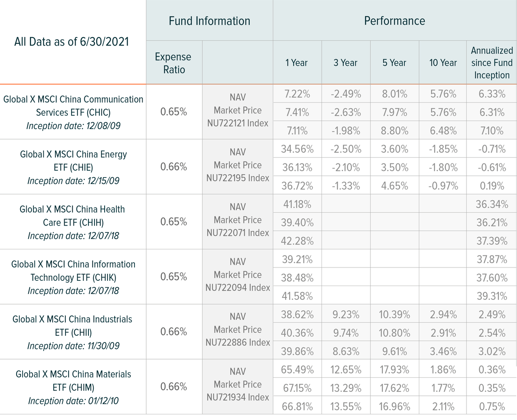The width and height of the screenshot is (517, 420).
Task: Click CHIH 1 Year NAV value 41.18%
Action: (x=297, y=204)
